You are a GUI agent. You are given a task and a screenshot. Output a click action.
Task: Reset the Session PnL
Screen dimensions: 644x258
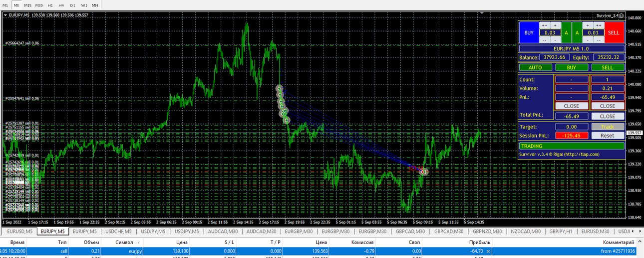(608, 135)
